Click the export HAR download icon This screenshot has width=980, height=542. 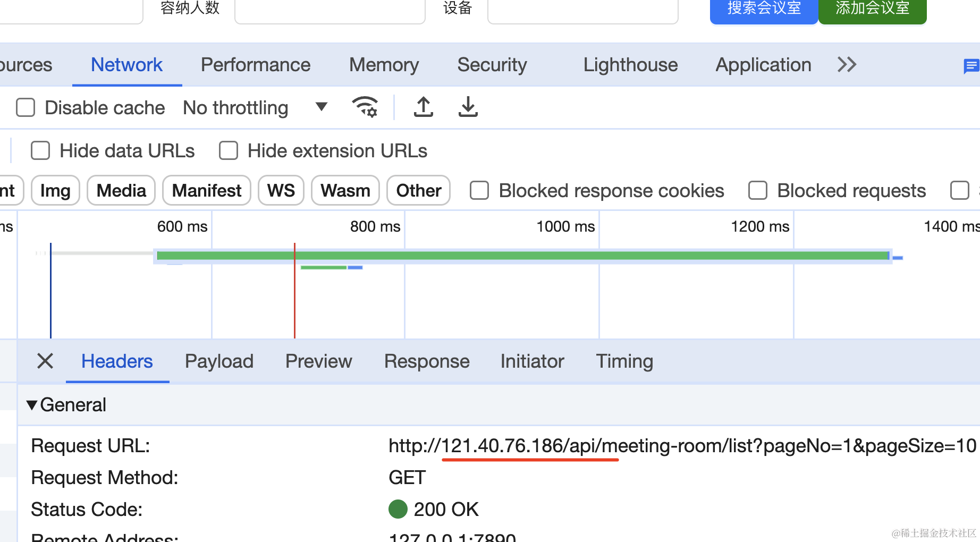click(x=468, y=107)
